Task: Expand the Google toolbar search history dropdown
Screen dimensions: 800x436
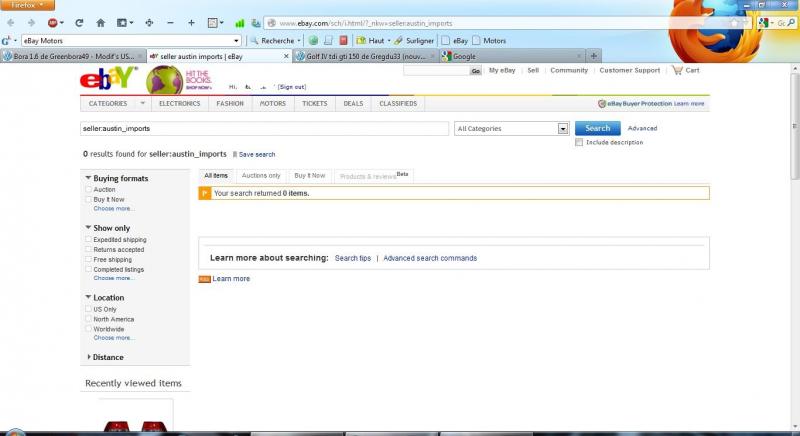Action: [x=236, y=41]
